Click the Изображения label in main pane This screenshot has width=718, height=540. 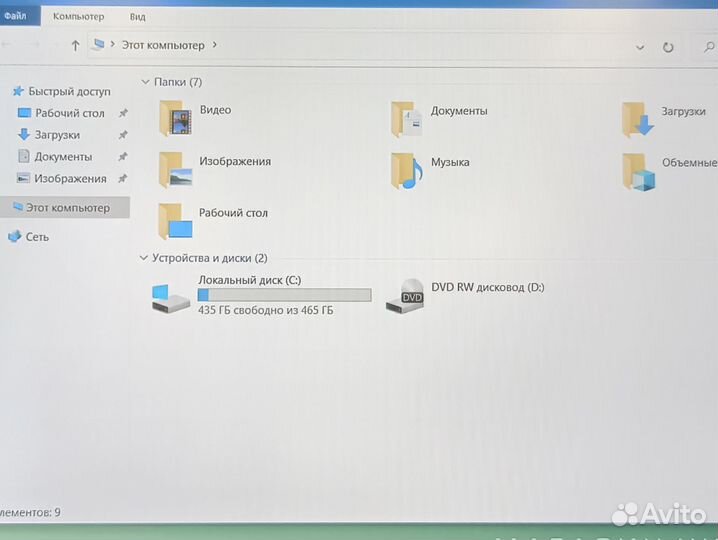pos(235,161)
